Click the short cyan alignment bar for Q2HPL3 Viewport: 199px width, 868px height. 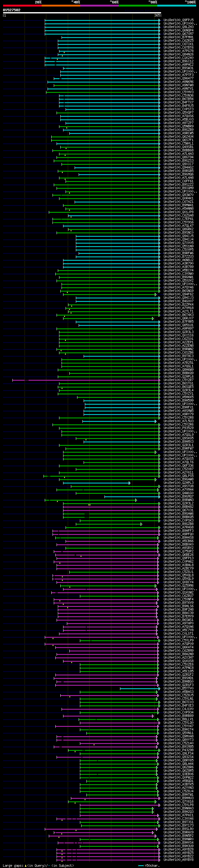97,483
